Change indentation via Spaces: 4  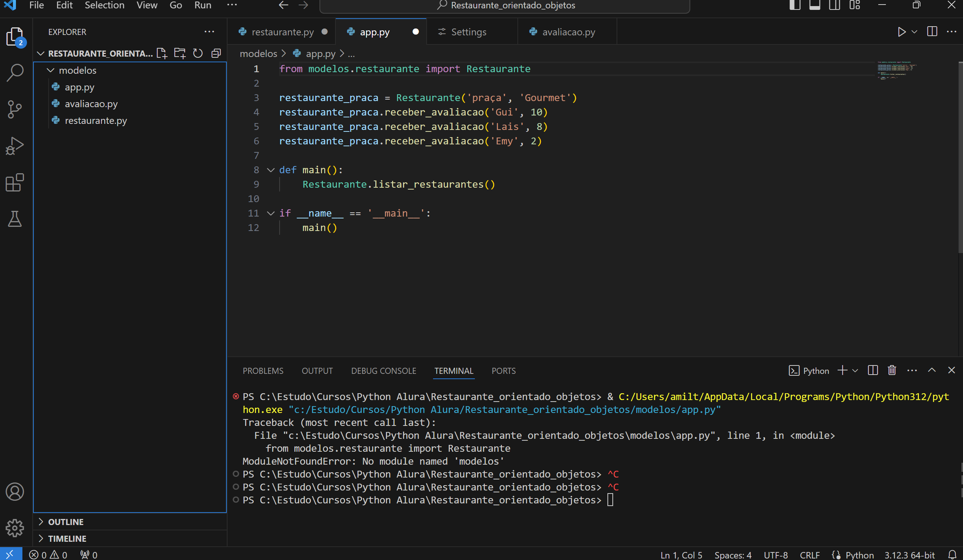732,555
